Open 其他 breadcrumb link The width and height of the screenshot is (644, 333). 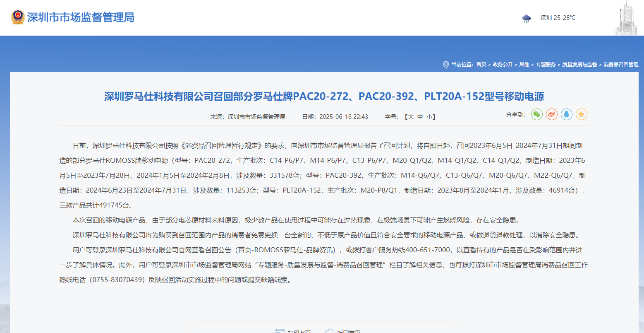point(524,65)
